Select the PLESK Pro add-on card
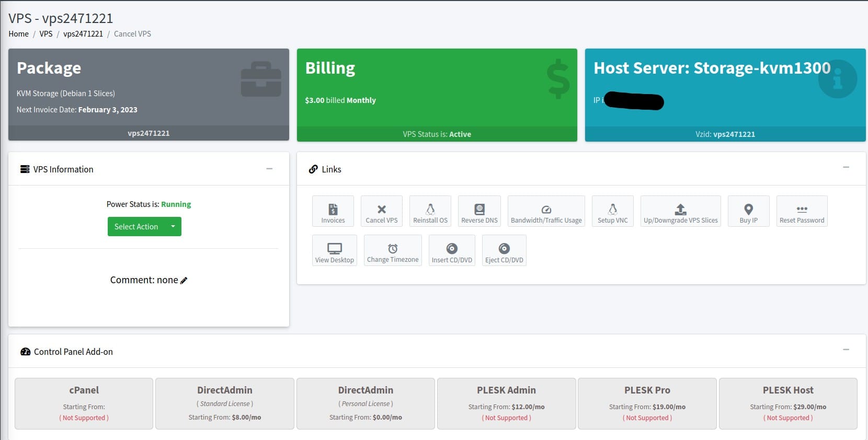The height and width of the screenshot is (440, 868). click(647, 403)
